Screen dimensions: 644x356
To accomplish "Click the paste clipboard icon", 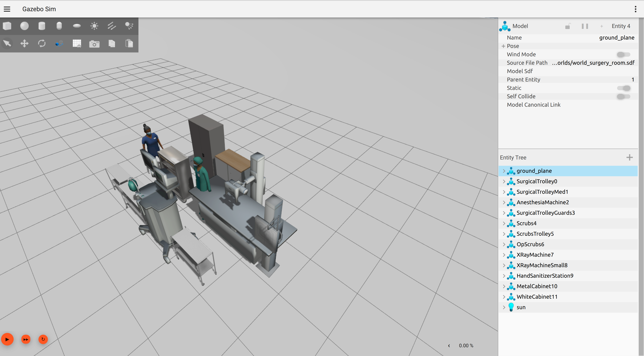I will (x=129, y=44).
